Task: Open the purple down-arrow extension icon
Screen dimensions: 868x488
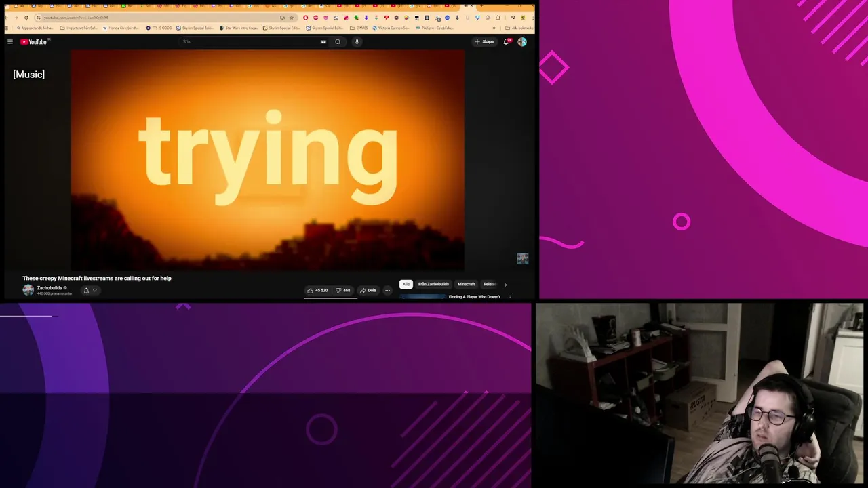Action: pyautogui.click(x=366, y=18)
